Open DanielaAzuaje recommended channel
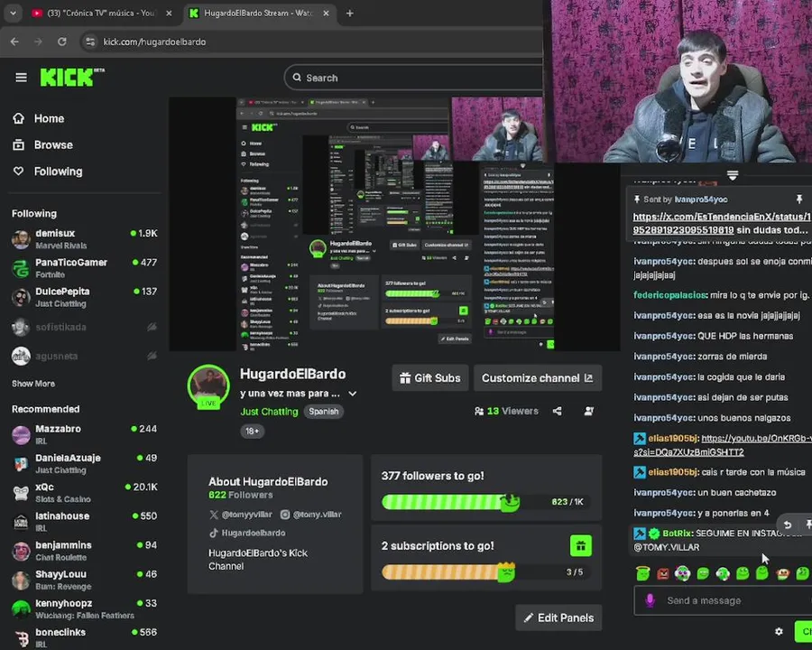Image resolution: width=812 pixels, height=650 pixels. pos(85,463)
